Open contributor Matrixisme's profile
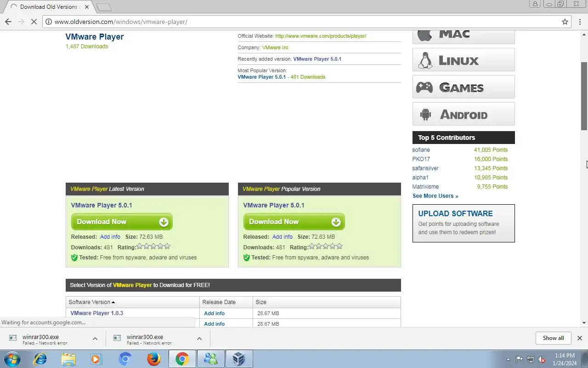Image resolution: width=588 pixels, height=368 pixels. tap(425, 187)
